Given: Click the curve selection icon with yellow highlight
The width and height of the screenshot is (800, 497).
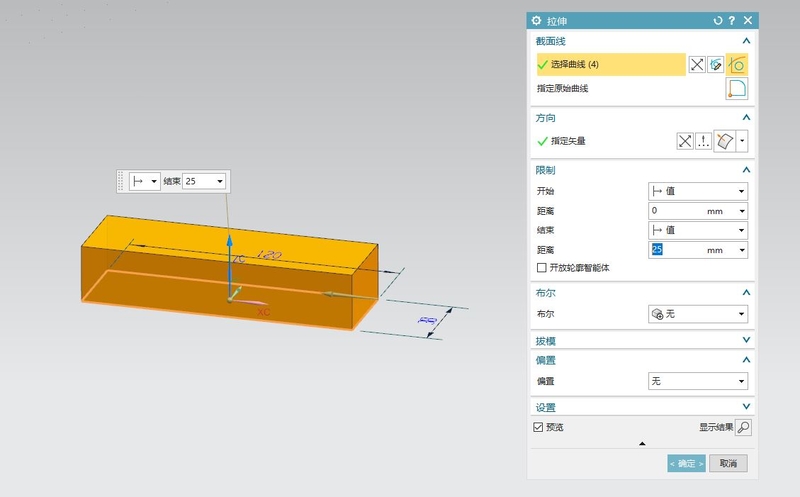Looking at the screenshot, I should click(737, 64).
